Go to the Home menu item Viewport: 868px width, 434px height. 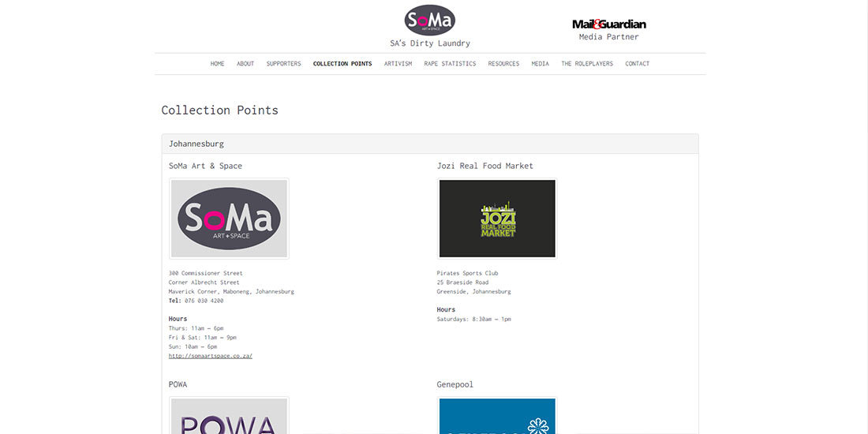pos(217,64)
